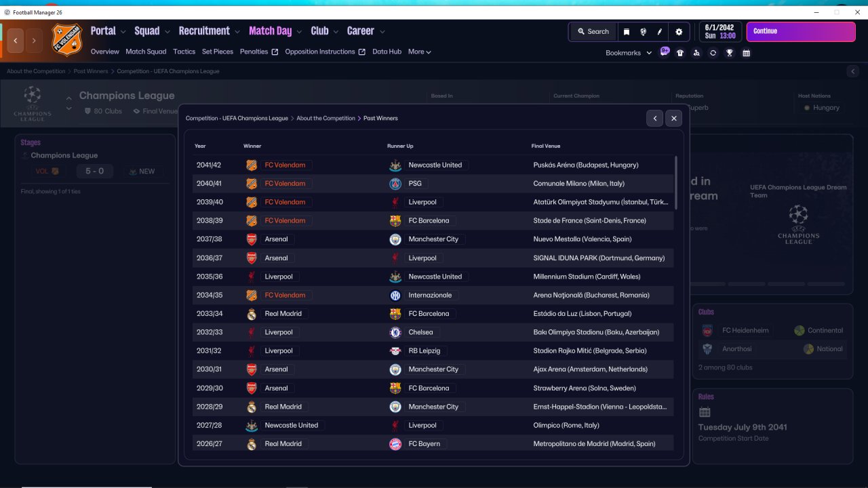The height and width of the screenshot is (488, 868).
Task: Click the trophy icon in the bookmarks bar
Action: (x=730, y=53)
